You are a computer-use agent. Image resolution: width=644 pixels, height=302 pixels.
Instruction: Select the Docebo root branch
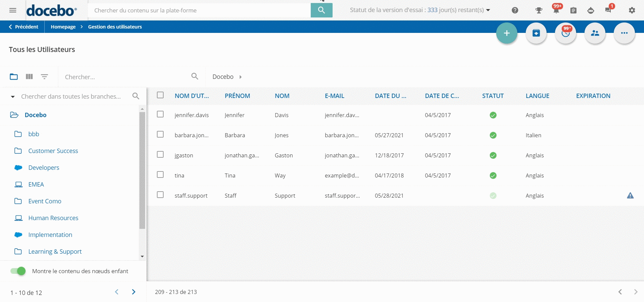tap(36, 115)
